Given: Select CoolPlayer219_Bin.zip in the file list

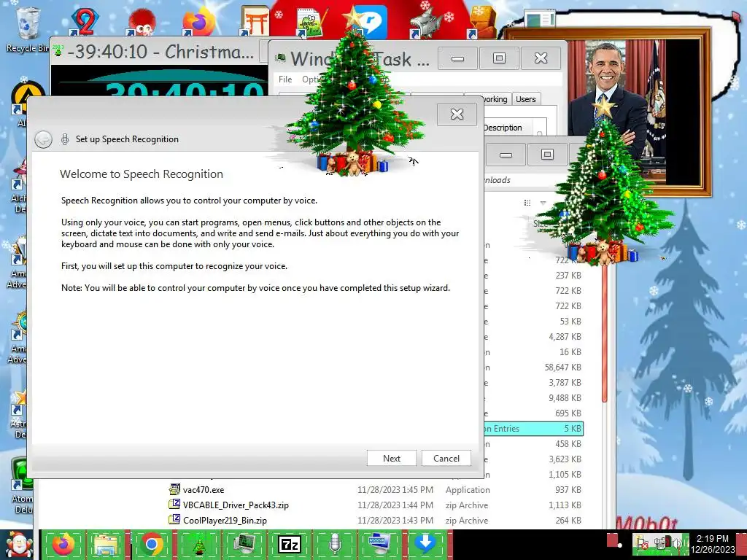Looking at the screenshot, I should pyautogui.click(x=225, y=521).
